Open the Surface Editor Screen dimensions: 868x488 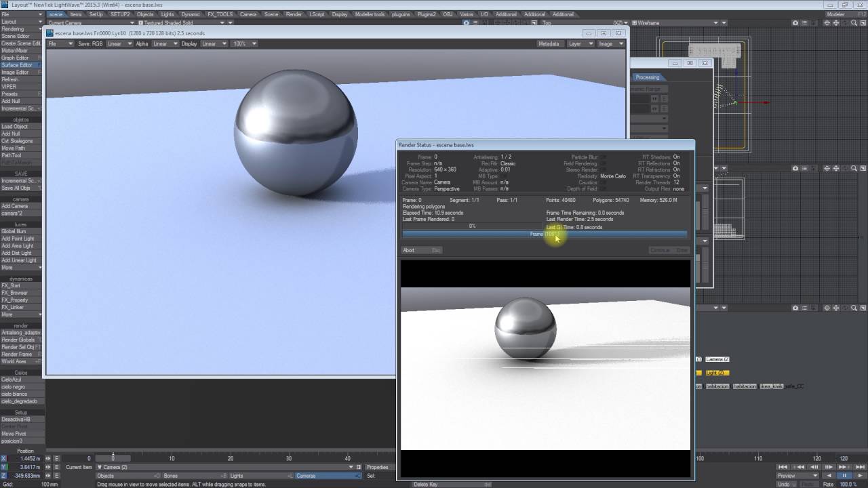point(21,65)
